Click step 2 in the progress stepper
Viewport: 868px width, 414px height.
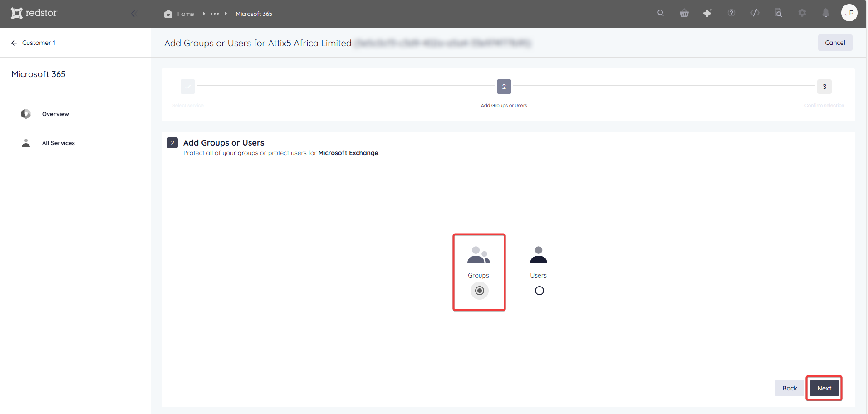[504, 86]
